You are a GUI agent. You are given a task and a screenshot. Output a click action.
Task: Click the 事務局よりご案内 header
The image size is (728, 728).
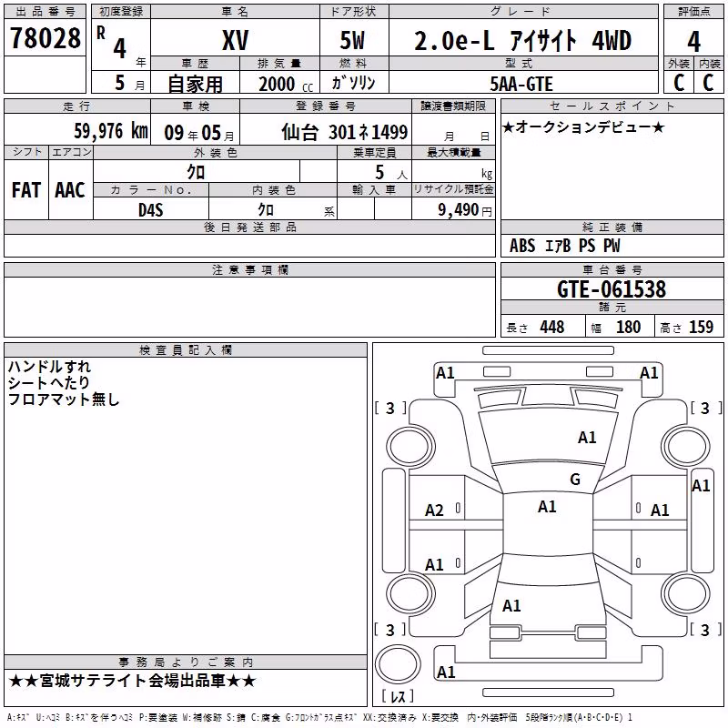point(186,662)
